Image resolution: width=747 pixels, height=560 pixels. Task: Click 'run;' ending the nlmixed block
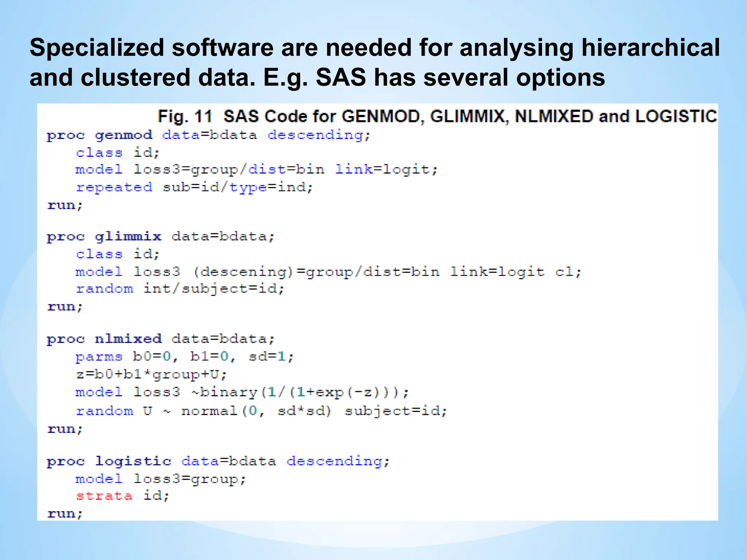click(x=65, y=429)
